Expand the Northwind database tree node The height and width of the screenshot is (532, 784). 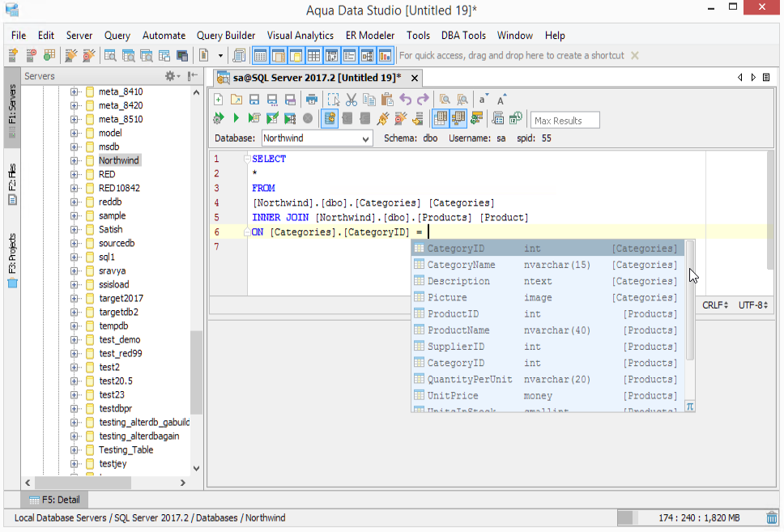(75, 160)
